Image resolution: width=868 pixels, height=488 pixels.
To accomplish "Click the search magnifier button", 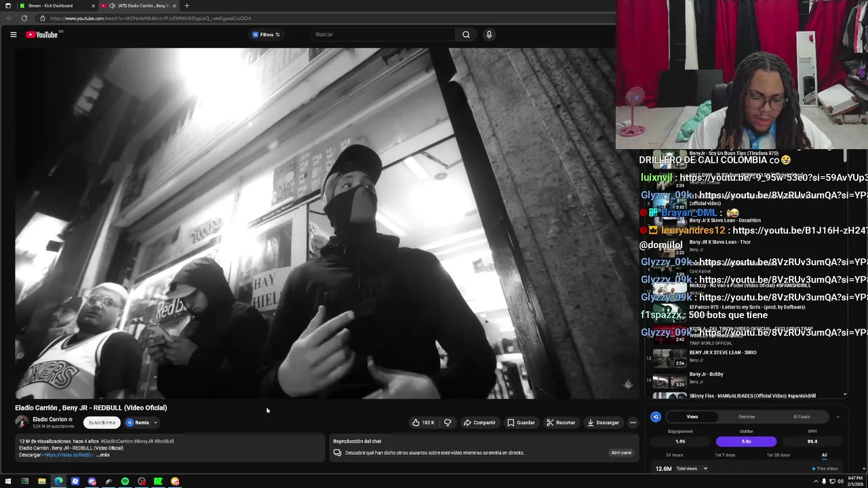I will tap(466, 35).
